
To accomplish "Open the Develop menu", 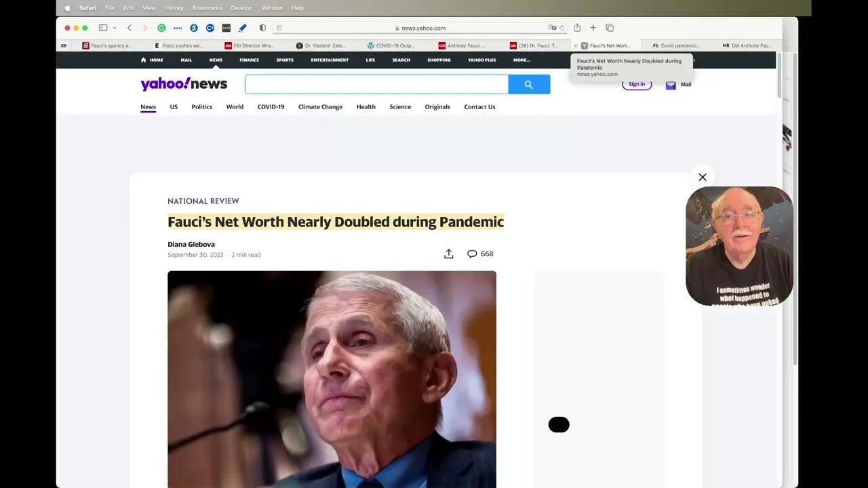I will tap(241, 8).
